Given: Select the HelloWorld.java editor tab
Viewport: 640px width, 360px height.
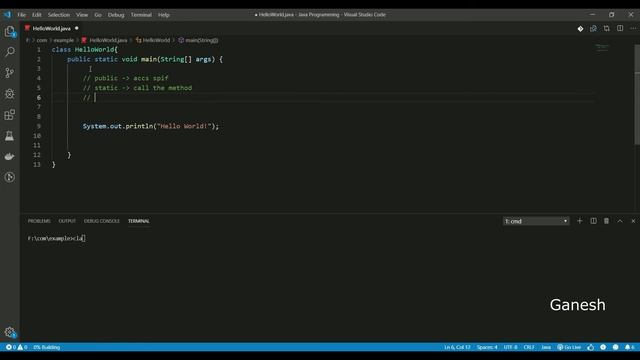Looking at the screenshot, I should click(51, 29).
